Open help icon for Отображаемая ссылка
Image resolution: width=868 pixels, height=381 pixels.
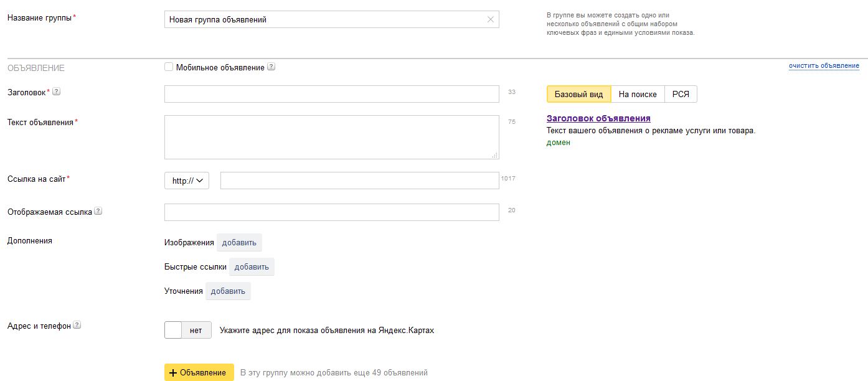coord(98,211)
